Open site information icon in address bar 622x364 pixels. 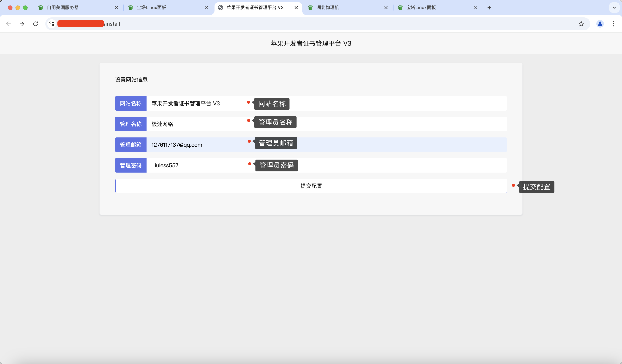[52, 24]
